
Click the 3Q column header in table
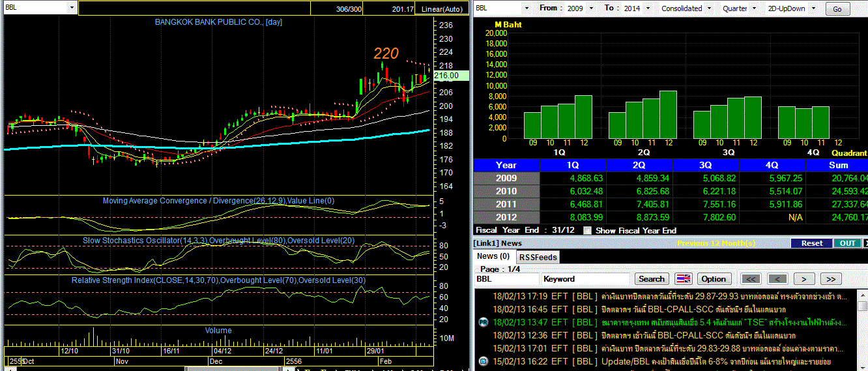[706, 165]
